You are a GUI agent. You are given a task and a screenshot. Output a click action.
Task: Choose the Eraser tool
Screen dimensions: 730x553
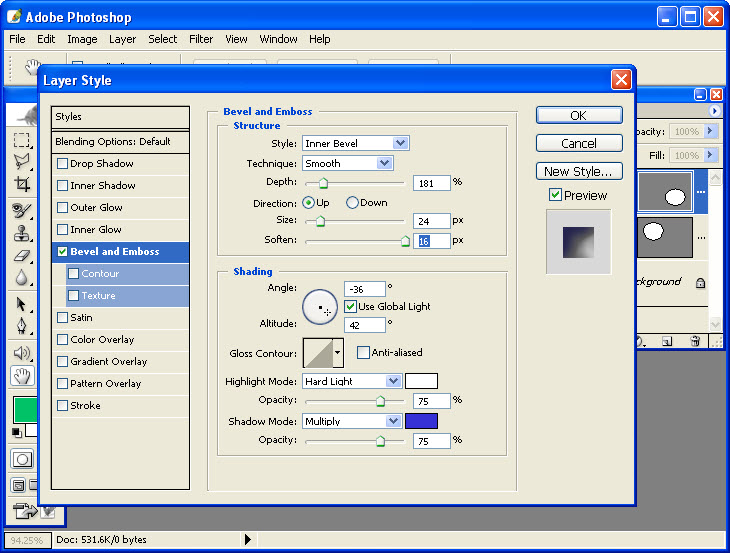22,256
